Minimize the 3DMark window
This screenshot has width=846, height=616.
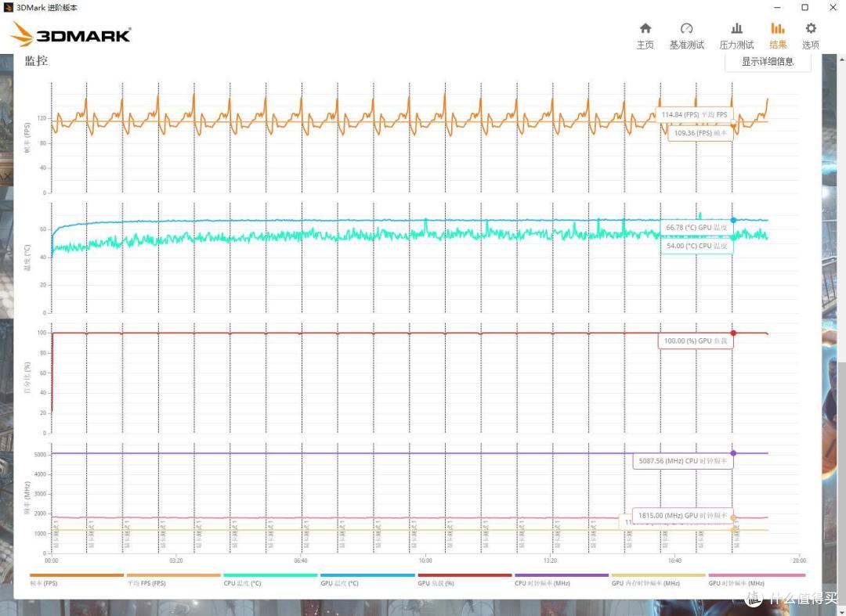point(778,8)
